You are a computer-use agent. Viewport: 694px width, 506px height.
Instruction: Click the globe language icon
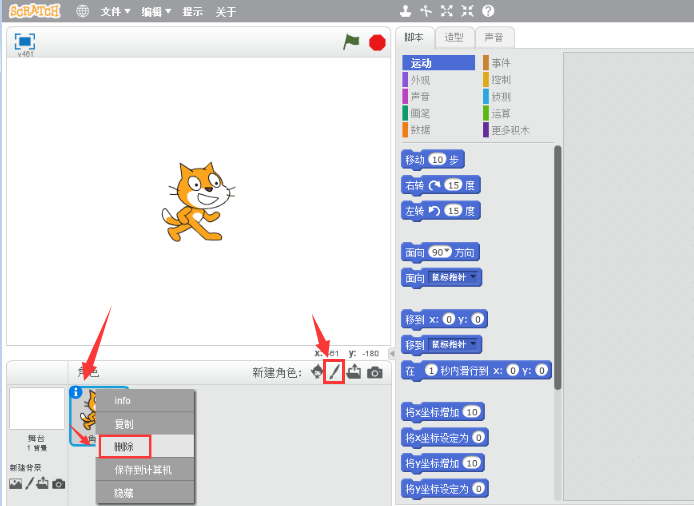point(82,12)
